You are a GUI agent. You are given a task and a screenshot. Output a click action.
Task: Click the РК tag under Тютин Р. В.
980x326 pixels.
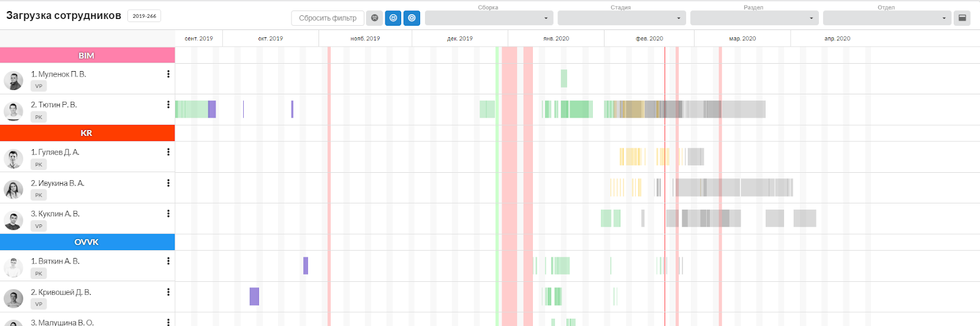39,117
